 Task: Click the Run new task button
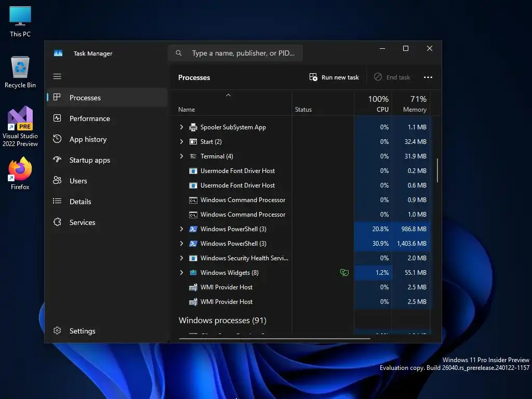pyautogui.click(x=334, y=77)
